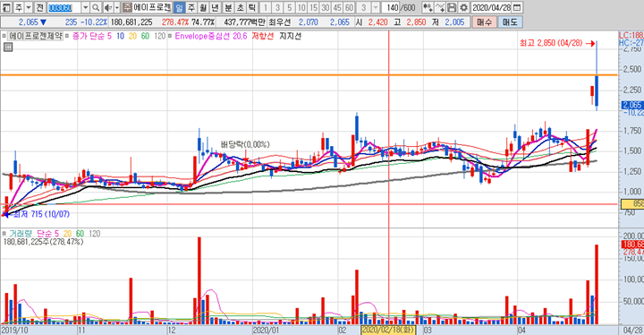Click the 2020/02/18(화) date marker
The height and width of the screenshot is (335, 644).
pos(388,330)
